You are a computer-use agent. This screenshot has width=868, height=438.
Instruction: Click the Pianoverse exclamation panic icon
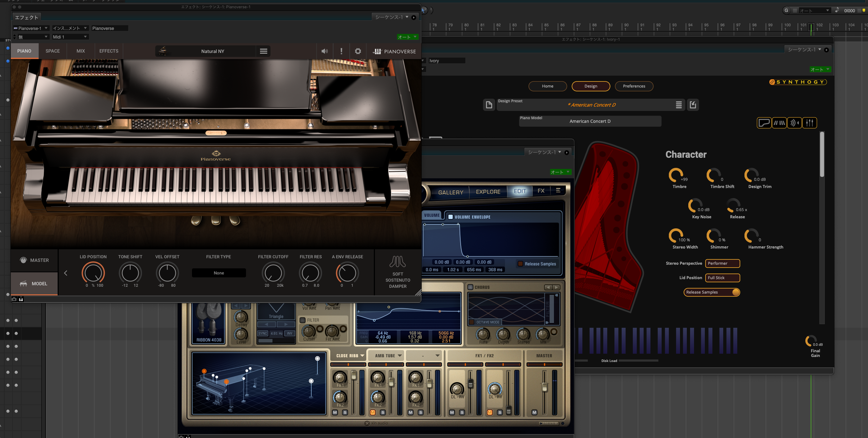(341, 51)
